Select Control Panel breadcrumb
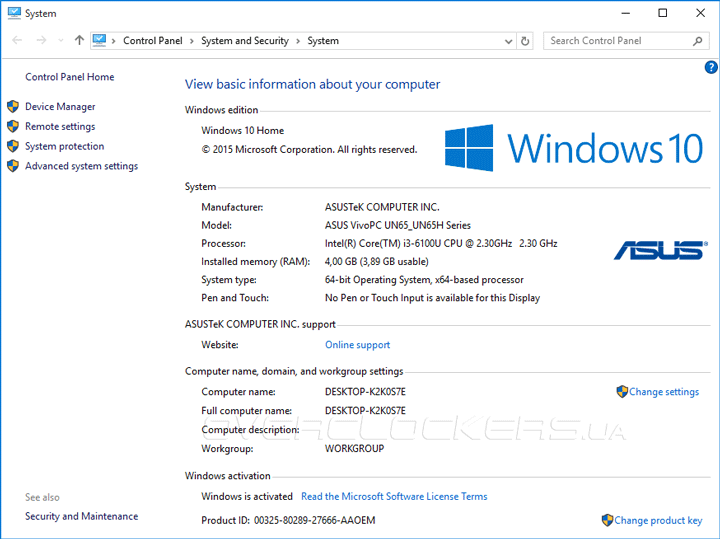720x539 pixels. 152,40
